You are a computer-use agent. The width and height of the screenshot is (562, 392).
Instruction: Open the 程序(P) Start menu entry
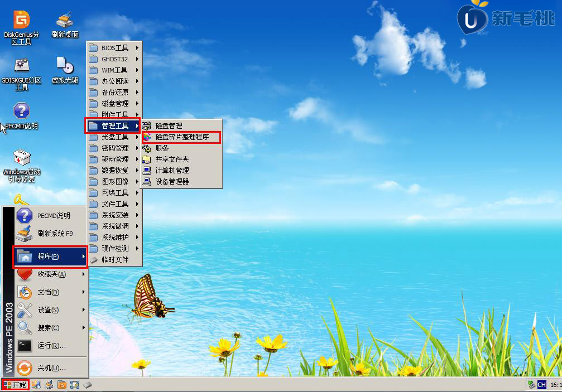pos(51,257)
